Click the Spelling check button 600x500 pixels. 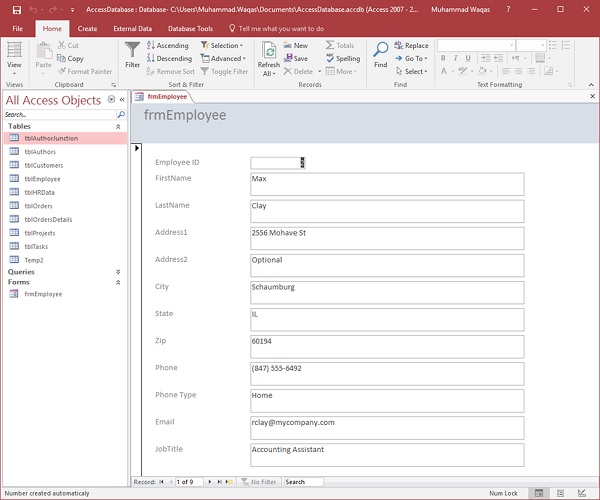click(x=344, y=58)
